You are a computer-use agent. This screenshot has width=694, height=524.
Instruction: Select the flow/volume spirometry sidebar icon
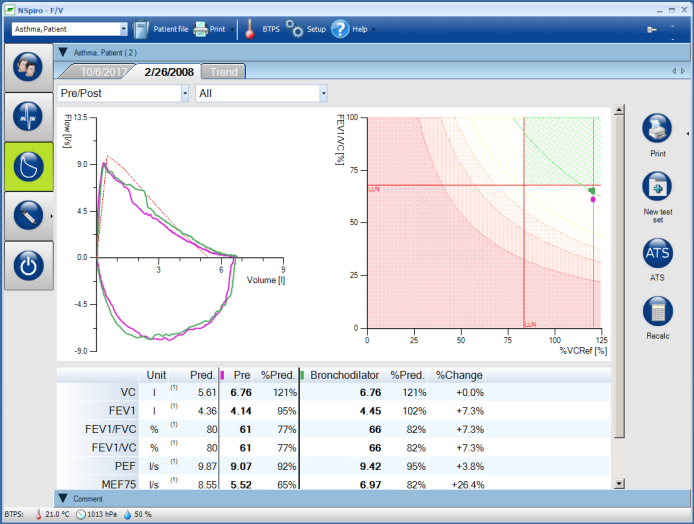click(x=27, y=166)
